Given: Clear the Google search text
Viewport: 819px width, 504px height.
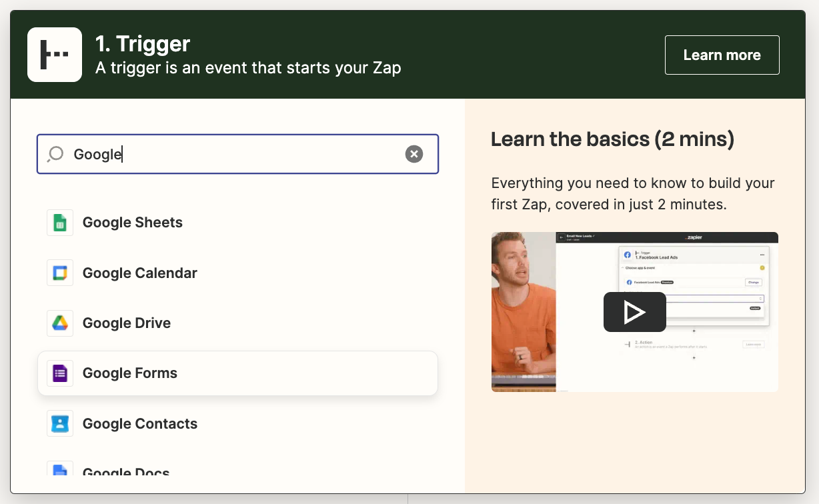Looking at the screenshot, I should [414, 154].
